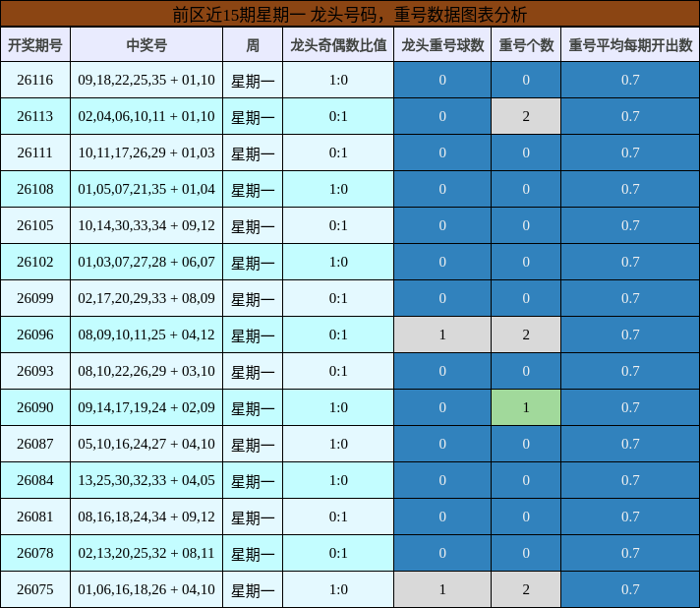This screenshot has width=700, height=608.
Task: Select winning numbers '09,14,17,19,24 + 02,09'
Action: pyautogui.click(x=146, y=407)
